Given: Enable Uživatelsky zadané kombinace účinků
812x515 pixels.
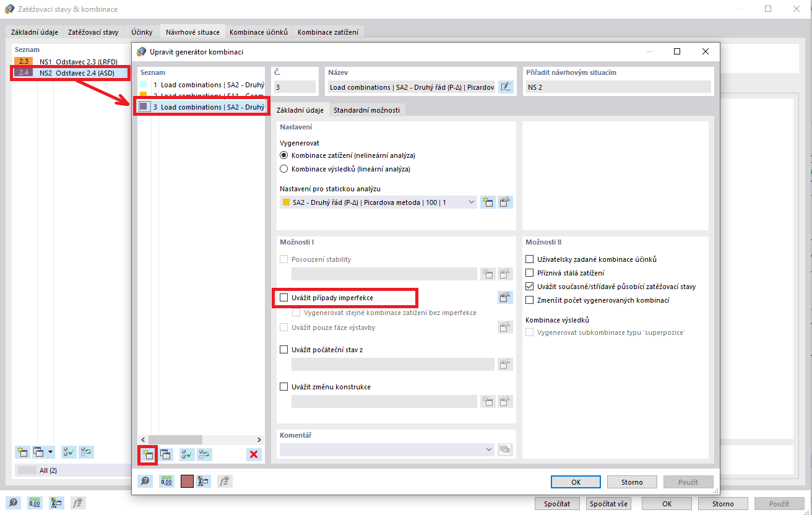Looking at the screenshot, I should click(x=529, y=259).
